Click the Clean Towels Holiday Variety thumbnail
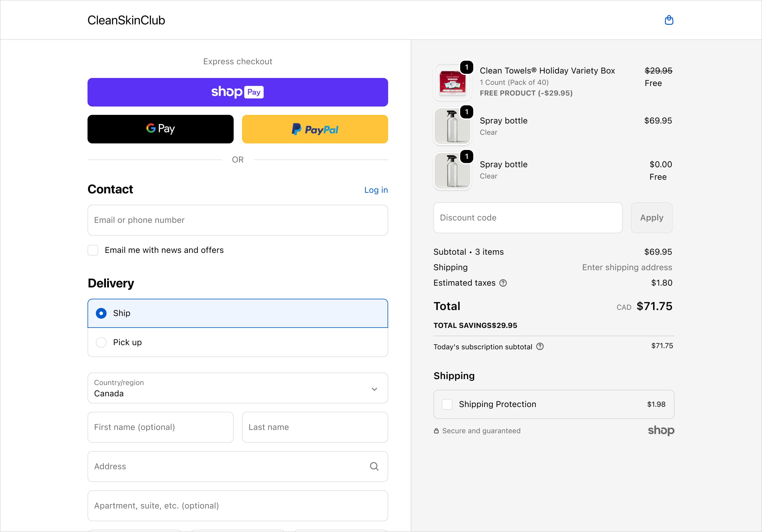Screen dimensions: 762x532 click(x=452, y=81)
